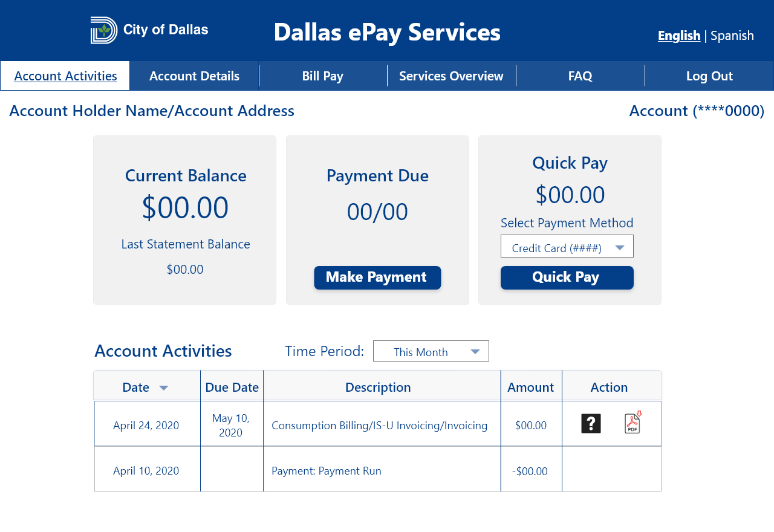Open the FAQ page
Viewport: 774px width, 532px height.
click(580, 76)
